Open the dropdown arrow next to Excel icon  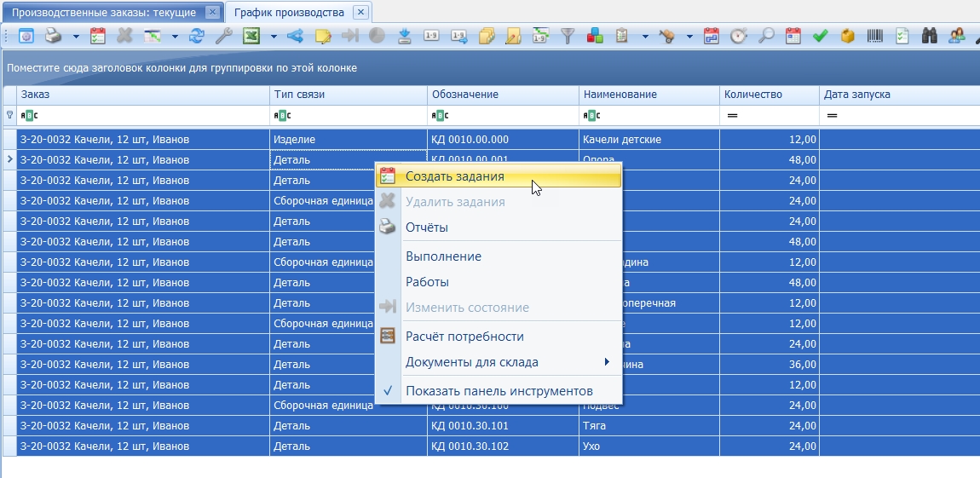274,37
